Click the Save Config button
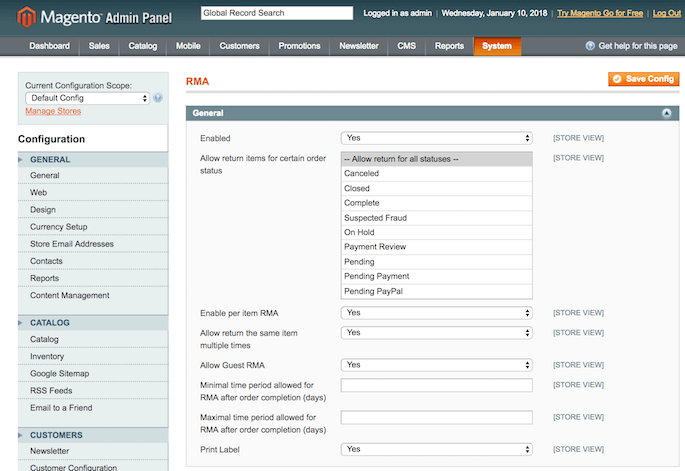 pyautogui.click(x=643, y=78)
